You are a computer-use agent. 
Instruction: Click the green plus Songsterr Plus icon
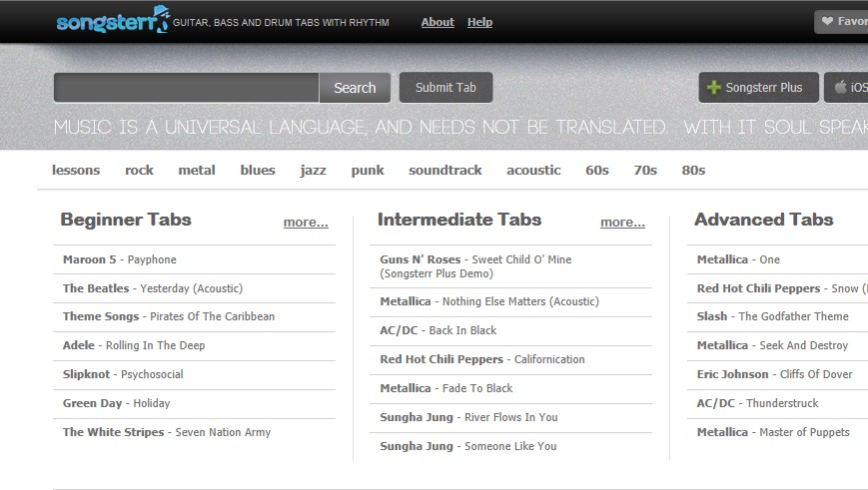[714, 88]
